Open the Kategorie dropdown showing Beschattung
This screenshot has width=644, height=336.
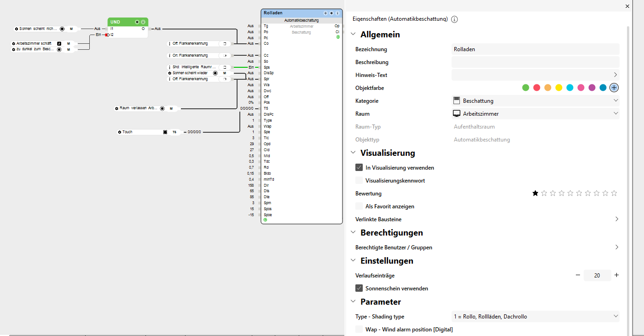tap(535, 100)
